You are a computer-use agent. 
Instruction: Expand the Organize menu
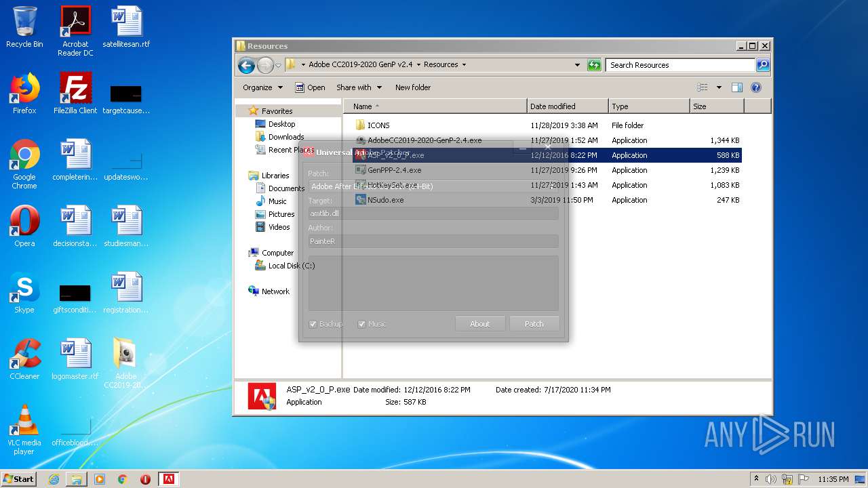coord(262,87)
